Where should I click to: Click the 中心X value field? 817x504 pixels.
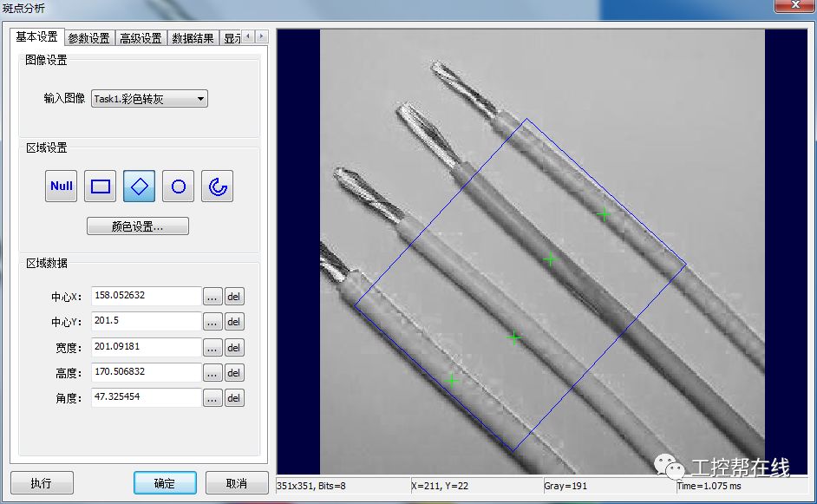coord(147,296)
